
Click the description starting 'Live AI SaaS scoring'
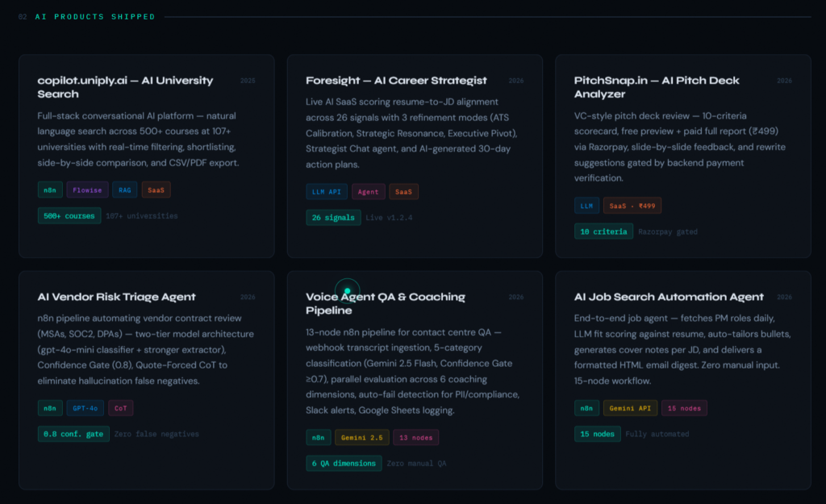pos(411,133)
